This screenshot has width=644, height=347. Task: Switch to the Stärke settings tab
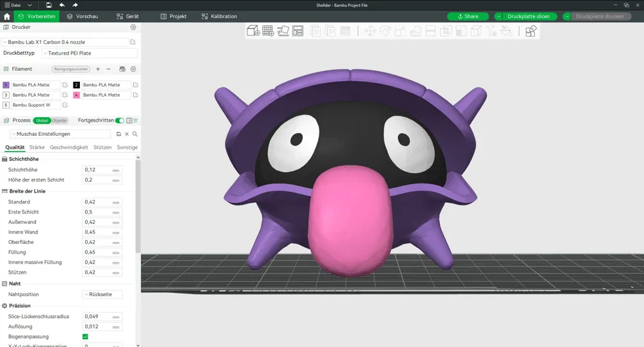click(37, 147)
